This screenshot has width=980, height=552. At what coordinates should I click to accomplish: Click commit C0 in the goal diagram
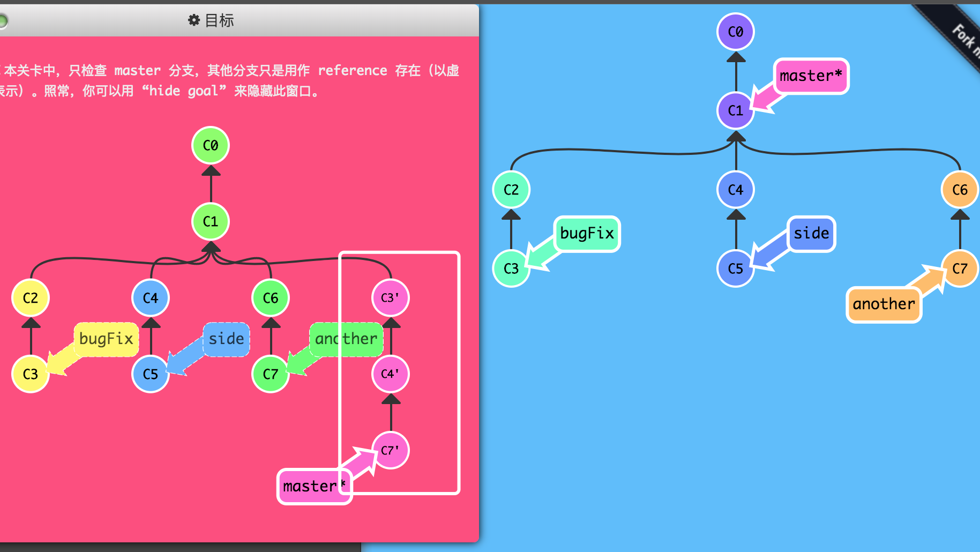point(210,145)
